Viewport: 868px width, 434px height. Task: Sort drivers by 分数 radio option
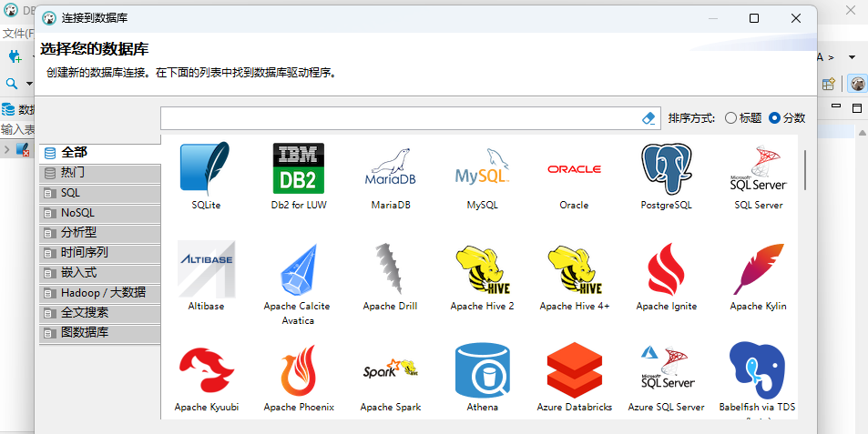(x=775, y=118)
